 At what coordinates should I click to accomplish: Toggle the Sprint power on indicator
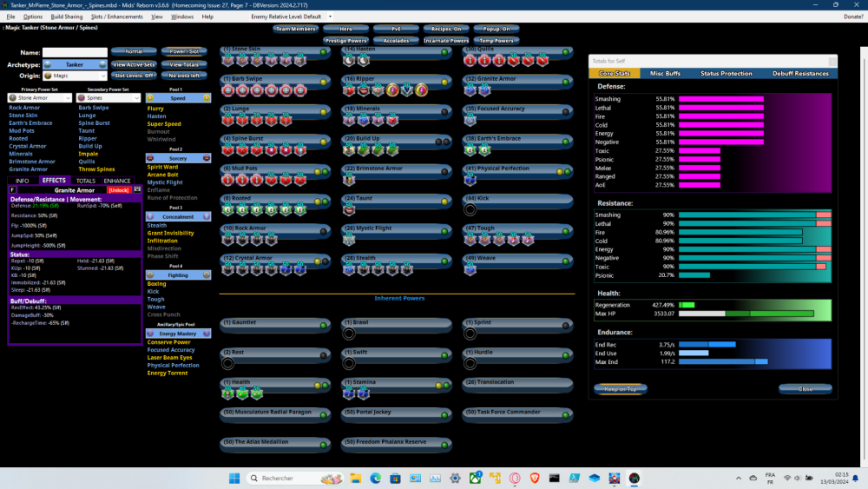[x=566, y=326]
